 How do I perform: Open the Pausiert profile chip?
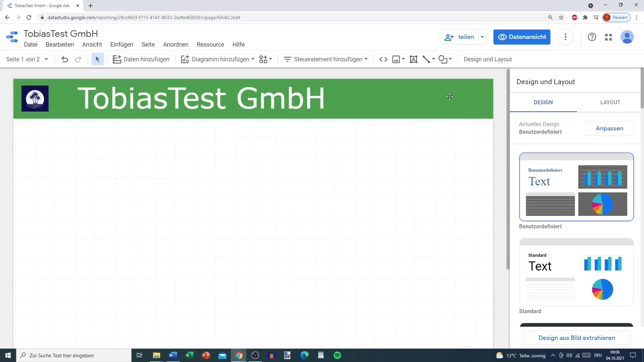pos(616,17)
